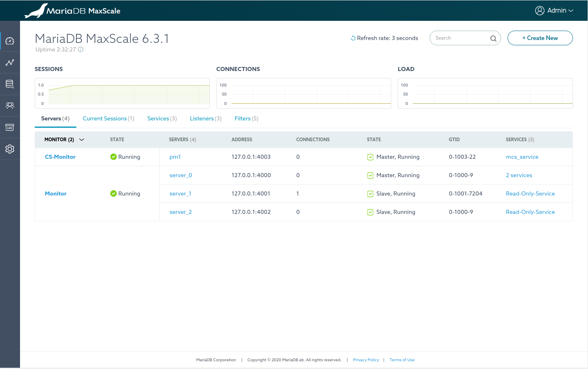Click the search magnifier icon

[x=493, y=38]
